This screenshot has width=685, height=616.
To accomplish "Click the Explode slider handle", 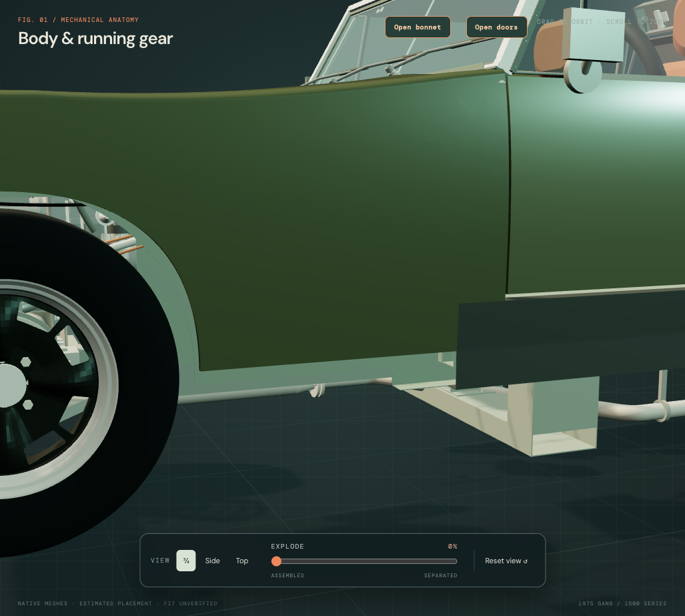I will [x=276, y=561].
